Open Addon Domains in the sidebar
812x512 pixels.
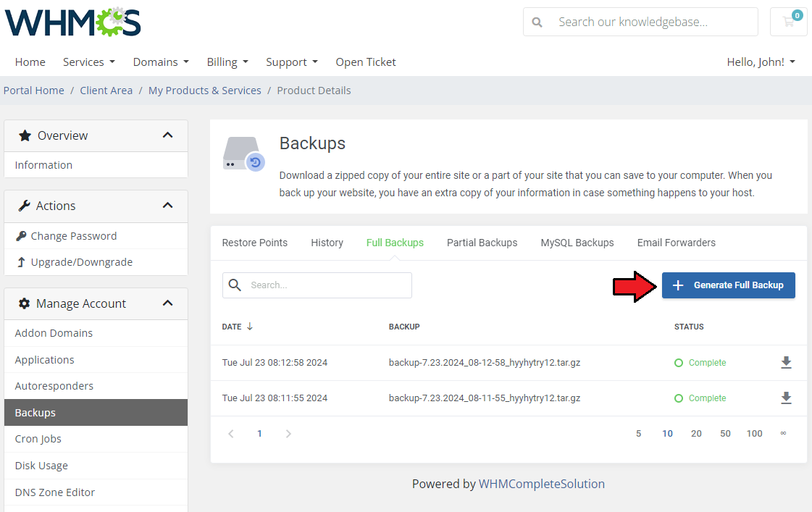click(96, 333)
